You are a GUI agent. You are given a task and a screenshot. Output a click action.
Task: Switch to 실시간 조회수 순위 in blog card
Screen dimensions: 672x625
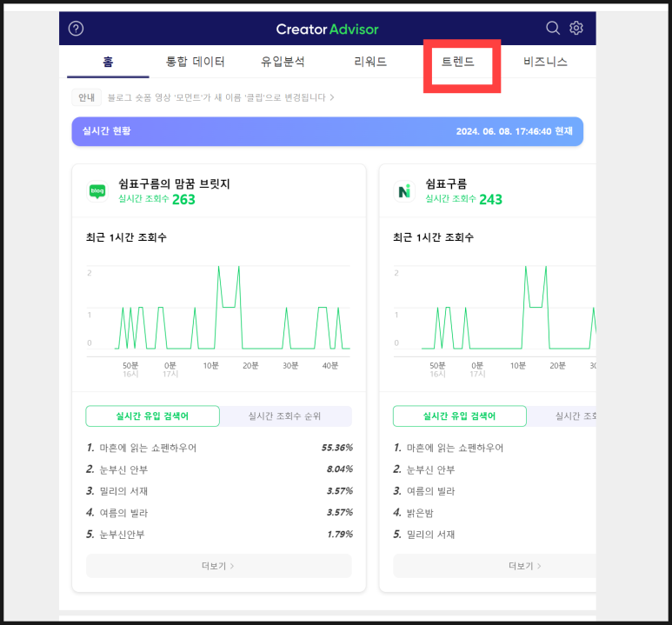click(284, 416)
